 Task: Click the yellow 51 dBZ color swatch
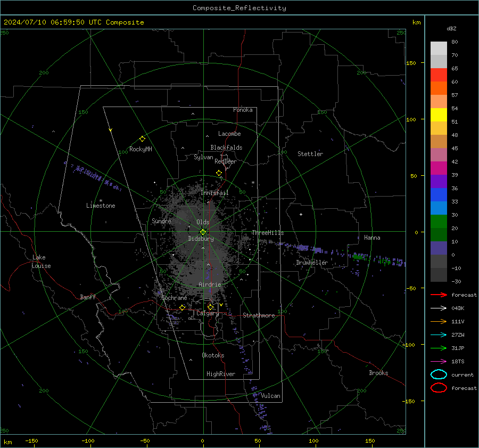click(439, 115)
